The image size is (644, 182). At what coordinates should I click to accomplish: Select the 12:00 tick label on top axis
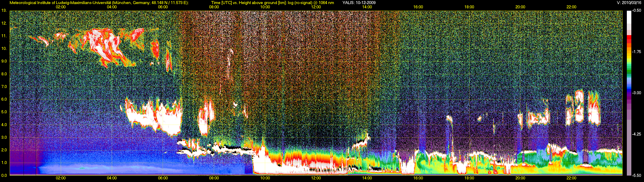(316, 7)
